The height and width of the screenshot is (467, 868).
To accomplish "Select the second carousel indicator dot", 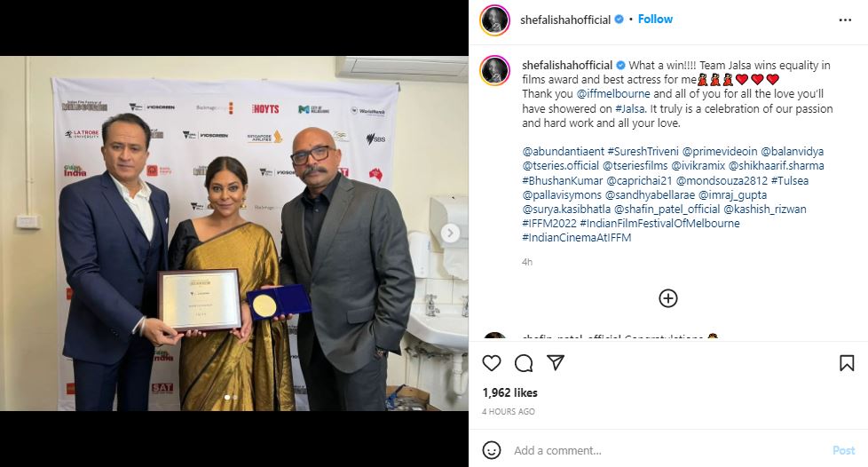I will [234, 397].
